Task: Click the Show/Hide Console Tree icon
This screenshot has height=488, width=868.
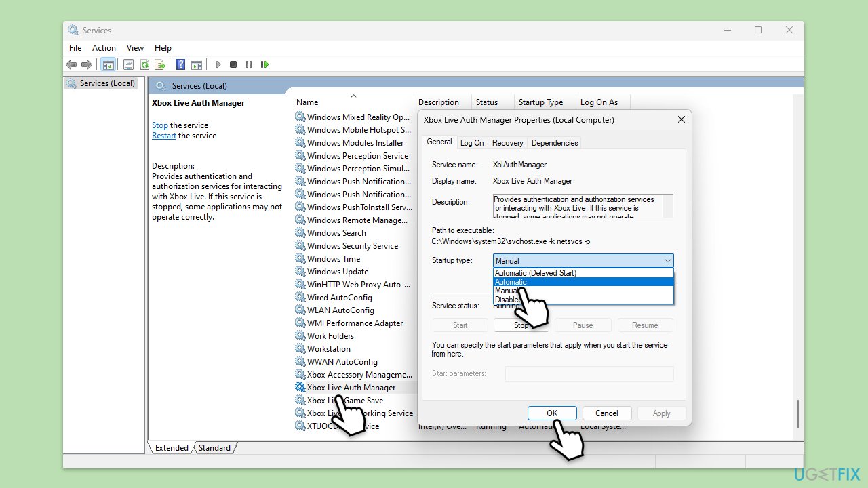Action: coord(108,64)
